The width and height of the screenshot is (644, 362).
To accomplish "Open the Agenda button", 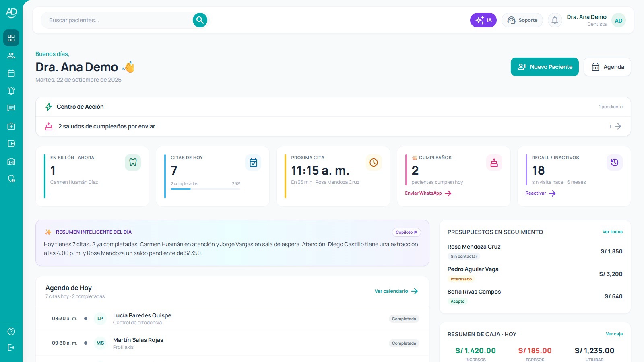I will pos(607,67).
